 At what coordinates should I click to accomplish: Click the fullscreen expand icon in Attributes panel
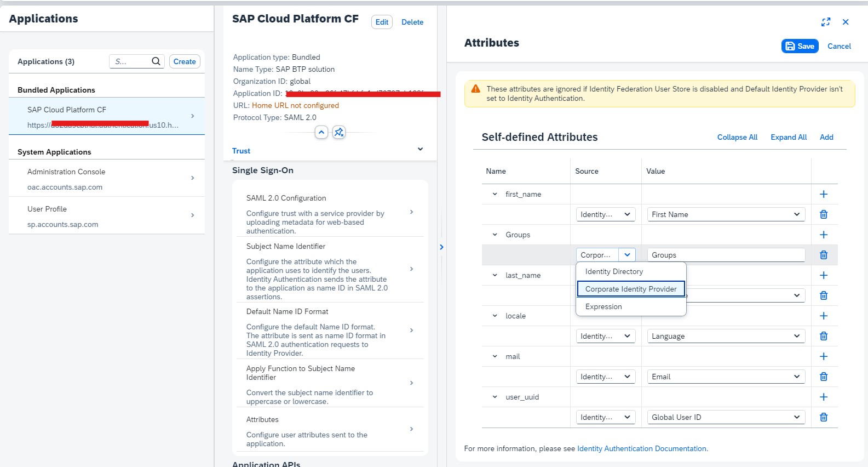[x=826, y=22]
